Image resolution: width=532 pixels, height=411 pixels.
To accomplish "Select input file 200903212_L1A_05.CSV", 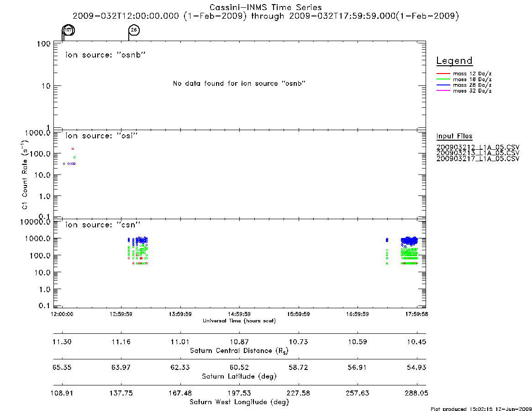I will (478, 148).
